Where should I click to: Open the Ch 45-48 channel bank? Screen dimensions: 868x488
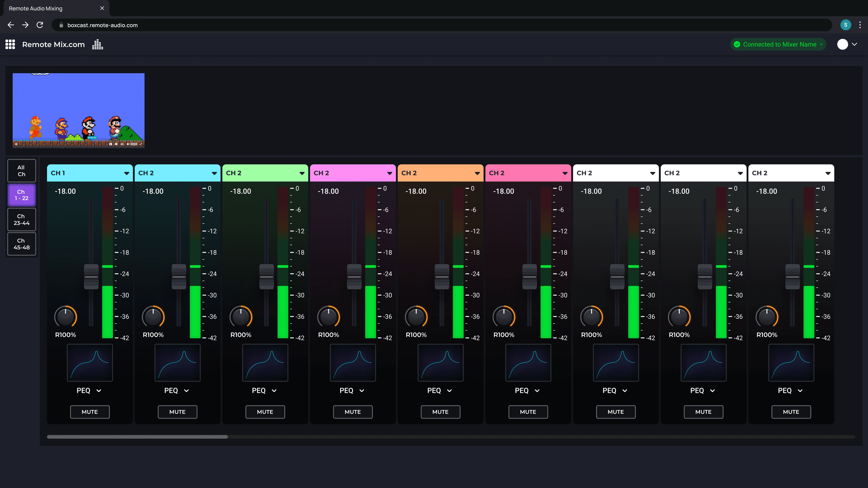tap(21, 244)
